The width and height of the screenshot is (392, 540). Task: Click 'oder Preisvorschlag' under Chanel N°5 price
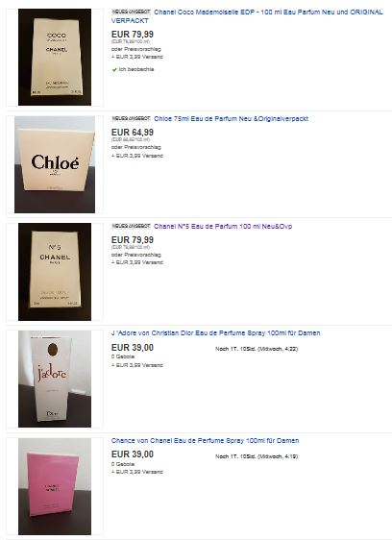pos(136,255)
